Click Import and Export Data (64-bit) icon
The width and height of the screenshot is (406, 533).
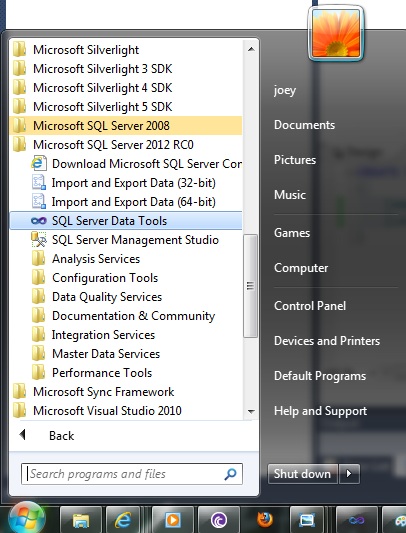tap(39, 202)
